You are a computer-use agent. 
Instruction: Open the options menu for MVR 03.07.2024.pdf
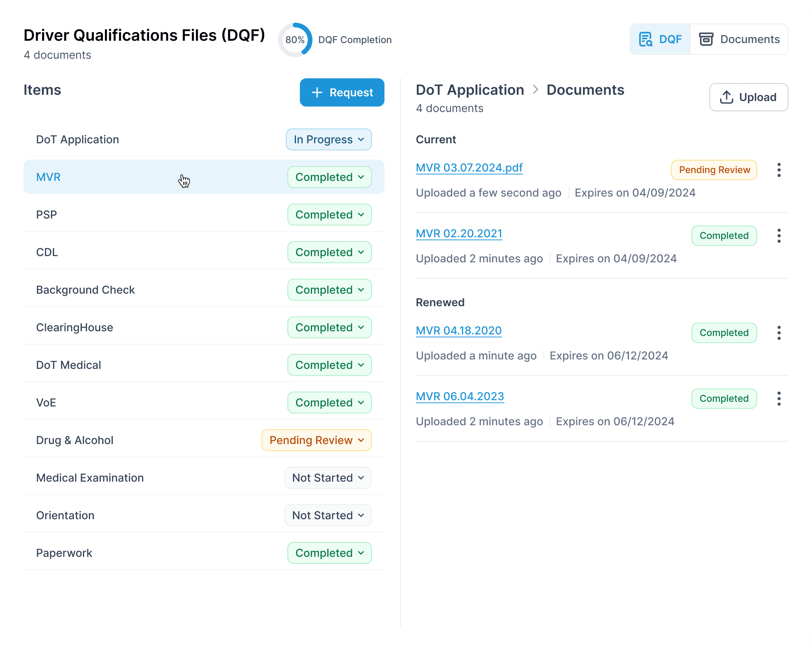point(779,170)
